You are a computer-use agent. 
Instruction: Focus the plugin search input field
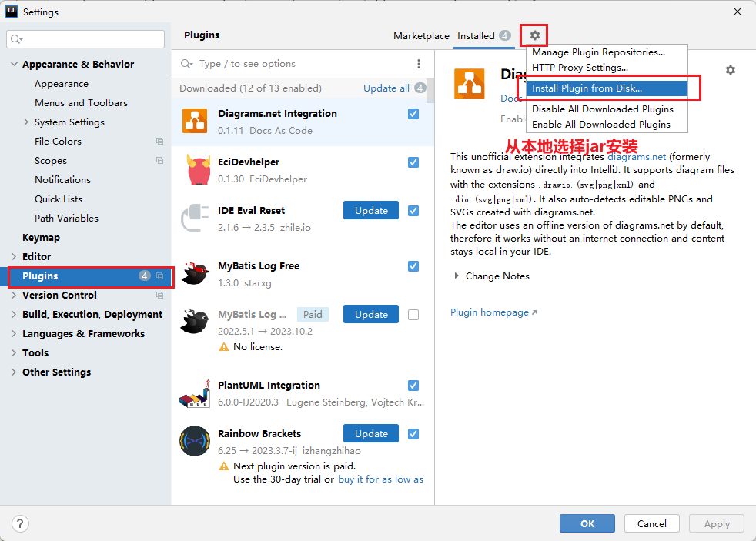click(x=304, y=64)
